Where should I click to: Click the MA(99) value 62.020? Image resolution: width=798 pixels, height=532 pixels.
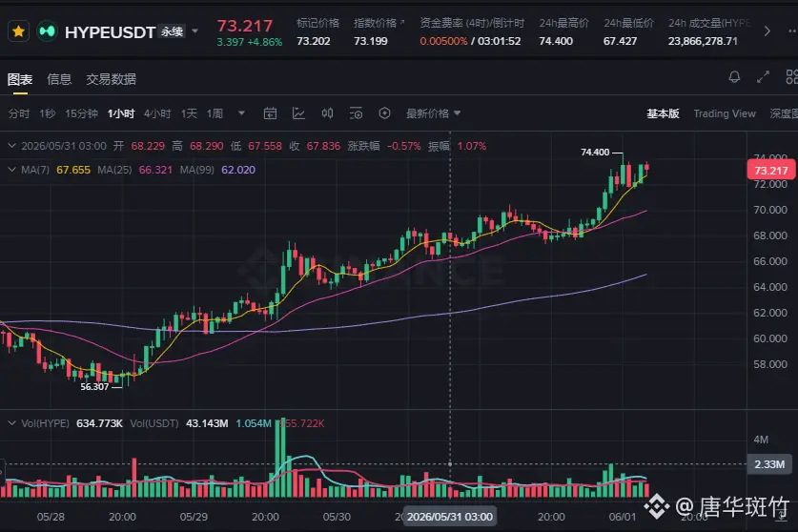(x=238, y=170)
